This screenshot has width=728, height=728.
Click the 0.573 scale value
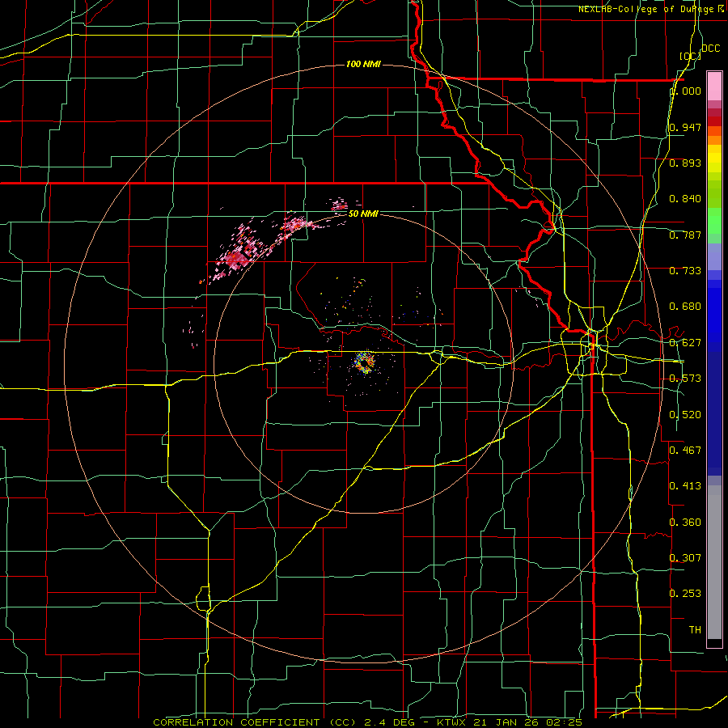click(x=685, y=379)
